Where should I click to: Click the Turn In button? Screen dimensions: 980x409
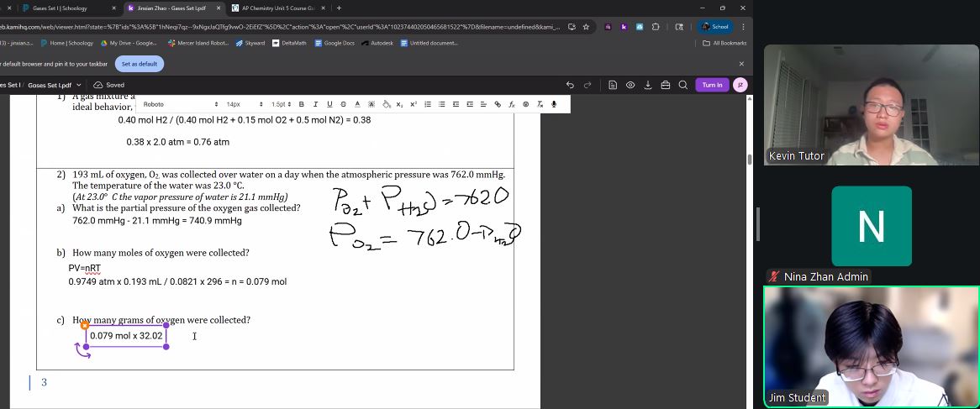coord(712,85)
